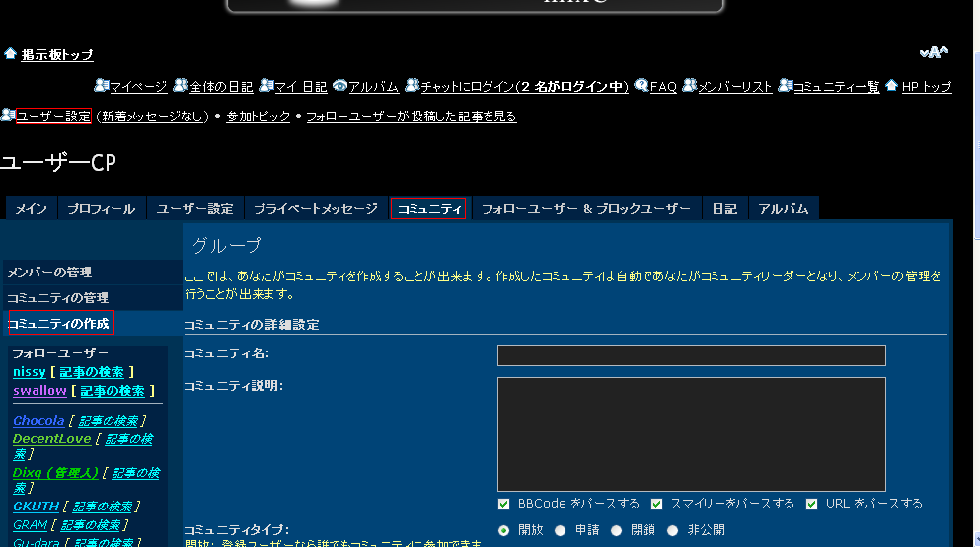The height and width of the screenshot is (547, 980).
Task: Click the メンバーリスト people icon
Action: tap(690, 85)
